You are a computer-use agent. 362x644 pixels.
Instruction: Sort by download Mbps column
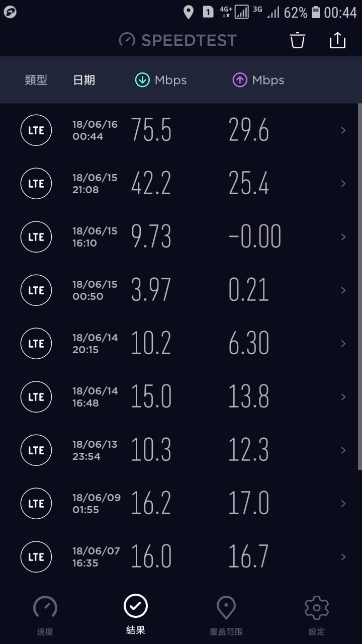tap(161, 80)
